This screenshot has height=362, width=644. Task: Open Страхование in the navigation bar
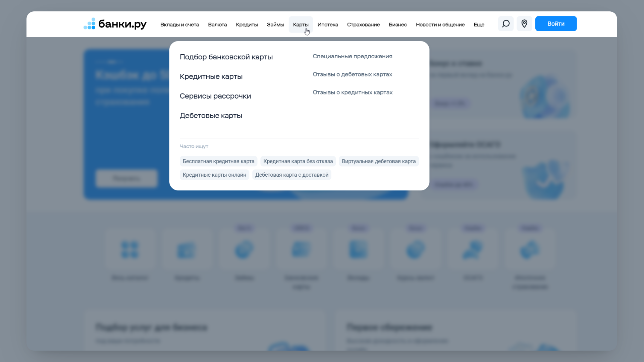point(363,24)
